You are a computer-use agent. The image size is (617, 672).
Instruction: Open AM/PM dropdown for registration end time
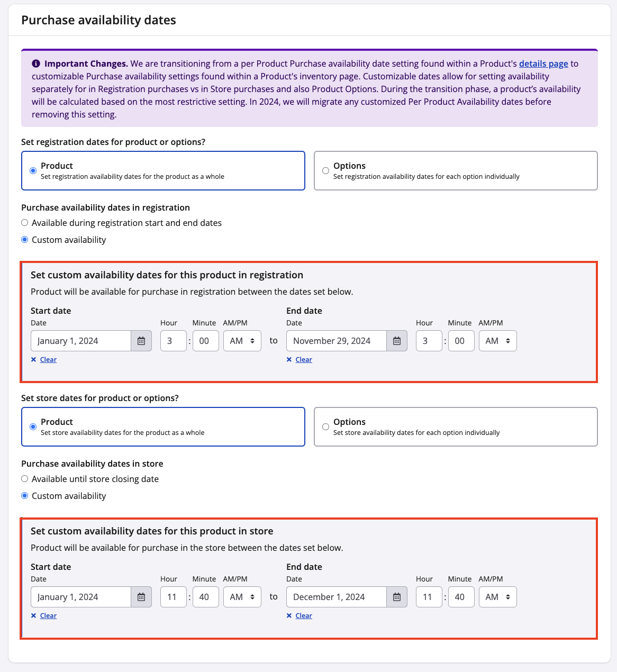(497, 341)
